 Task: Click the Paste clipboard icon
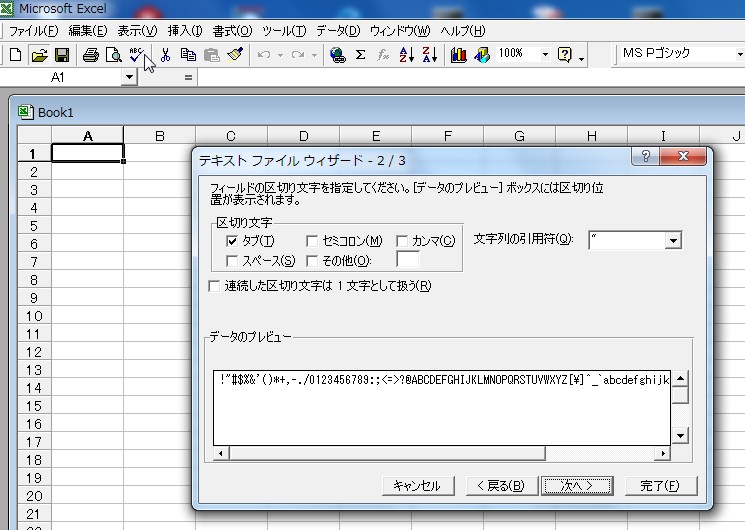pyautogui.click(x=211, y=55)
